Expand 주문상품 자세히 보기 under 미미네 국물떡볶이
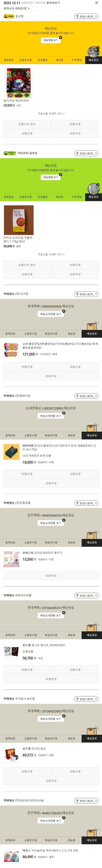This screenshot has width=102, height=868. point(51,254)
